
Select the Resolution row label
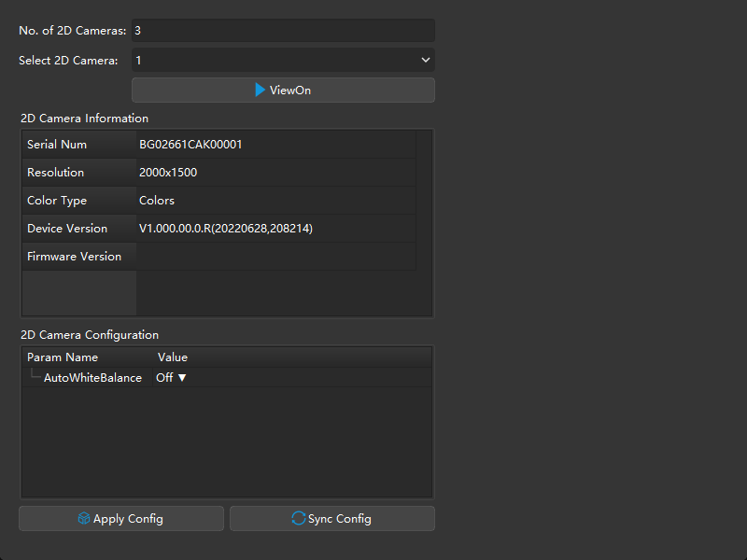click(56, 173)
